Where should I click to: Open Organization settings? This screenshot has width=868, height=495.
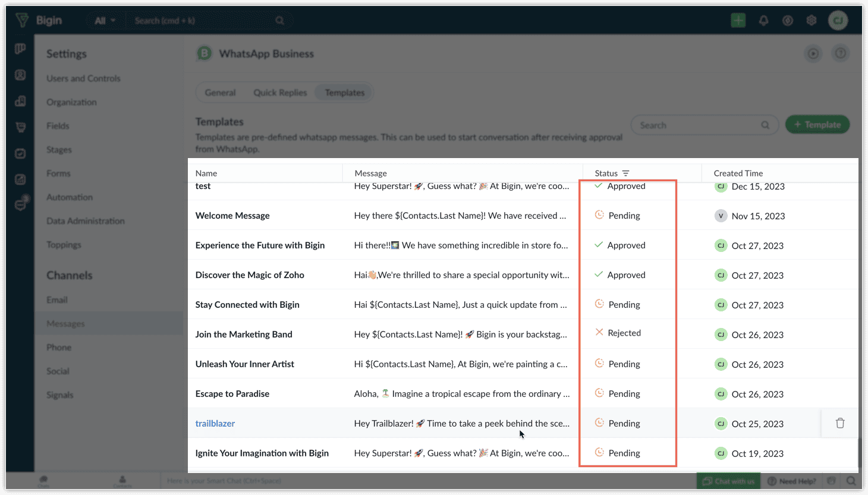coord(71,102)
